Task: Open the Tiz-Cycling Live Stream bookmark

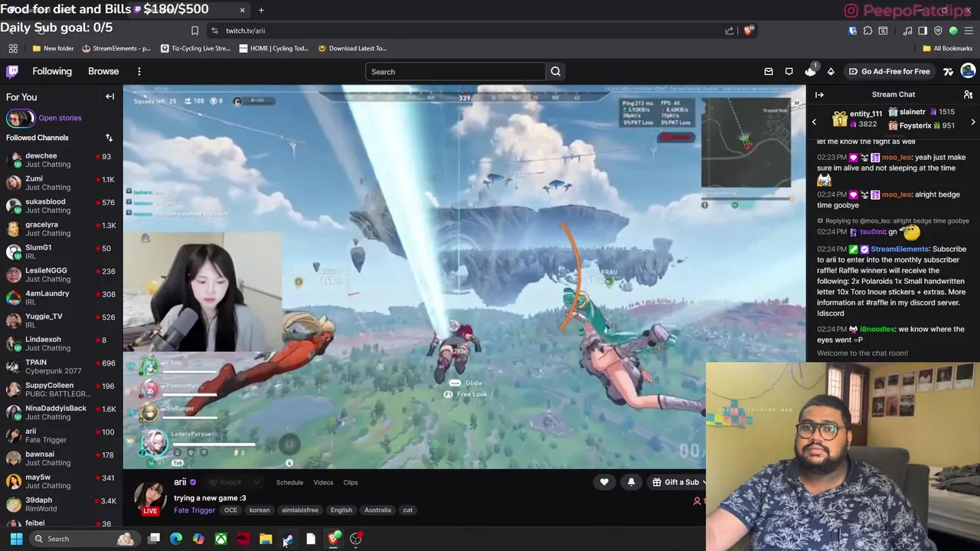Action: [x=195, y=48]
